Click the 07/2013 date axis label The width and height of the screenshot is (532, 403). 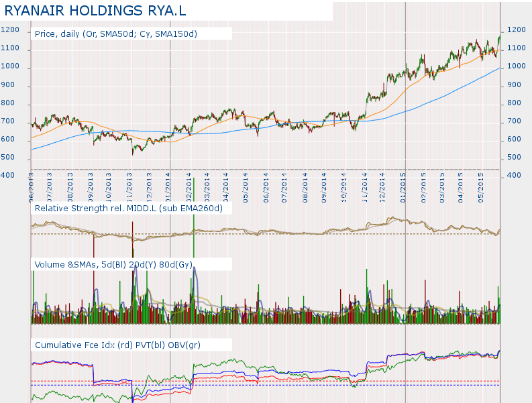(50, 188)
